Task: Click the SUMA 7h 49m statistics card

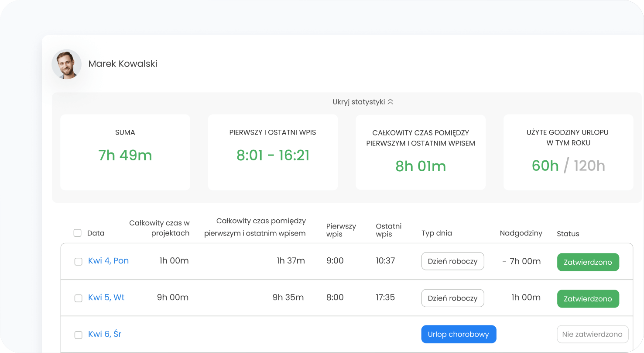Action: [125, 152]
